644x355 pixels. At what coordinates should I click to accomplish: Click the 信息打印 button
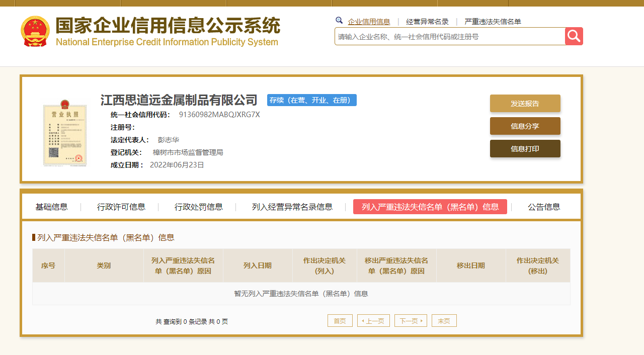tap(525, 148)
